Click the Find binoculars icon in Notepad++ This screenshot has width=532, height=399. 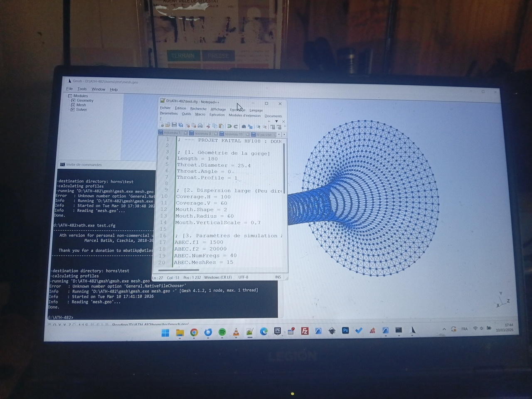pos(244,126)
